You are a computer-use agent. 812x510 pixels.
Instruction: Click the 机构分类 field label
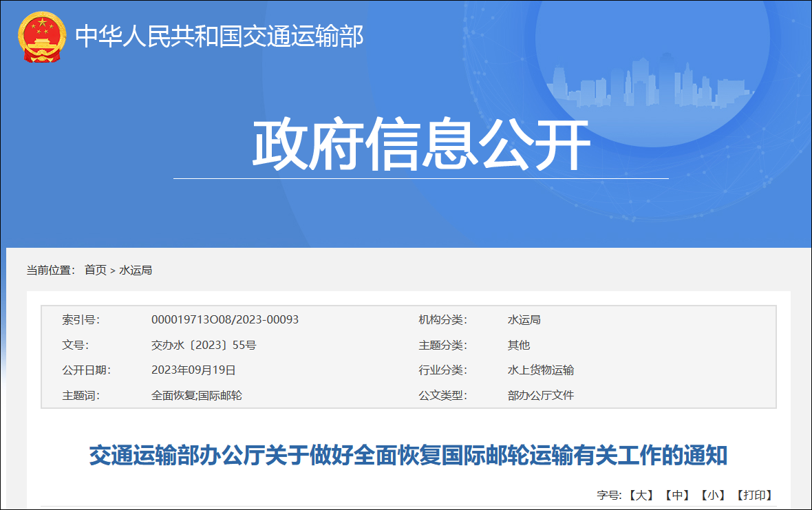click(442, 320)
